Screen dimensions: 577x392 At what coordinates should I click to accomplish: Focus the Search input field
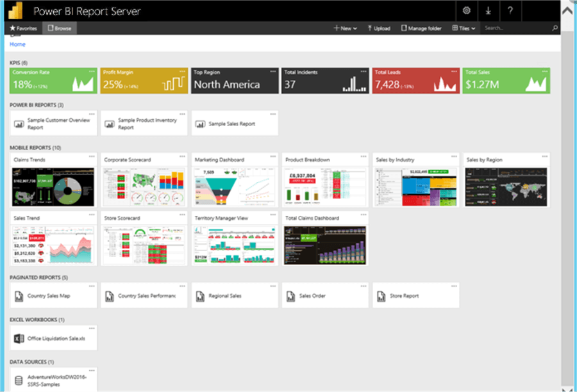517,28
